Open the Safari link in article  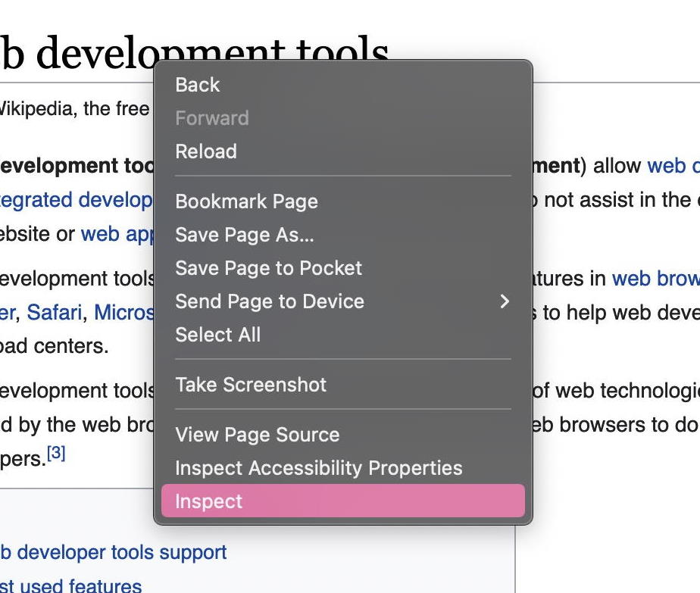(55, 312)
